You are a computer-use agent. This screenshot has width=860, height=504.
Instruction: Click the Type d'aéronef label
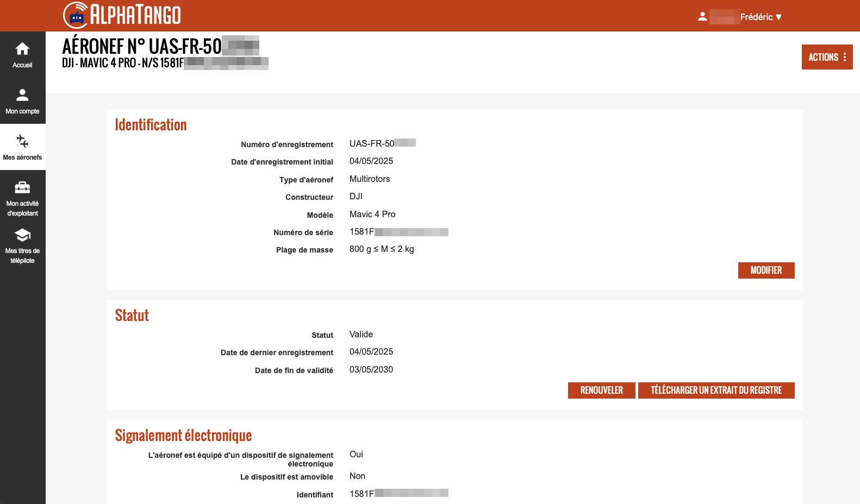point(306,180)
